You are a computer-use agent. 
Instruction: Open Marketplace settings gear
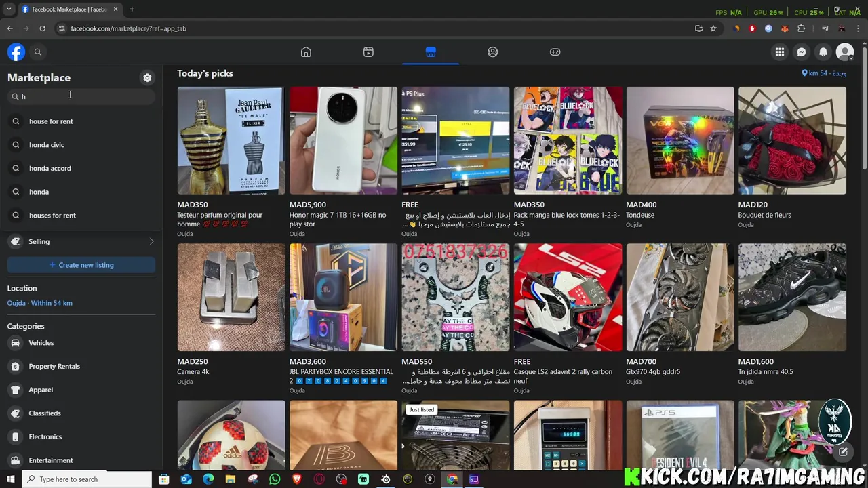point(147,78)
